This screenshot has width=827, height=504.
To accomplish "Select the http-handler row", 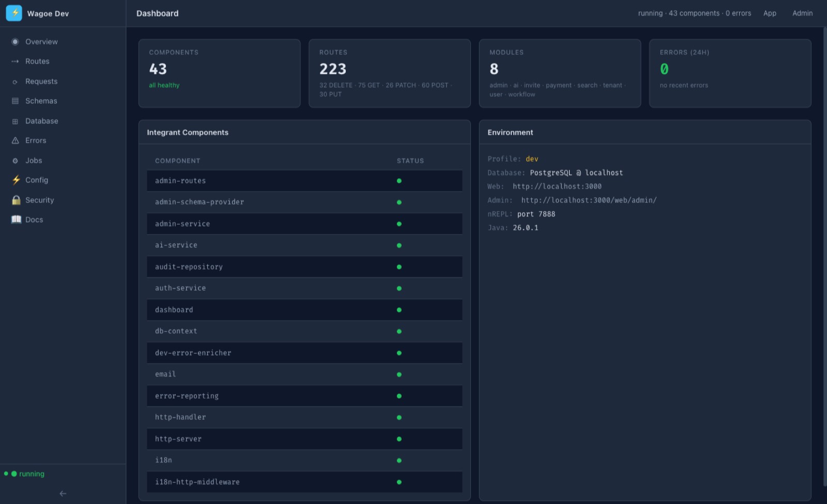I will click(x=304, y=418).
